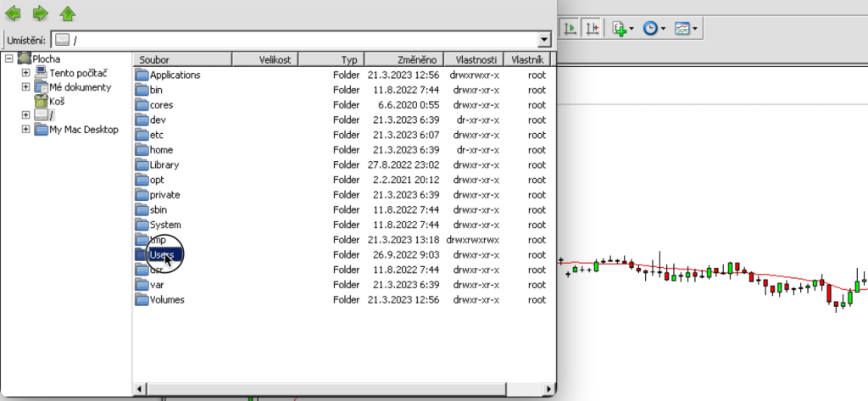Click the horizontal scrollbar right arrow
Screen dimensions: 868x401
[x=549, y=389]
